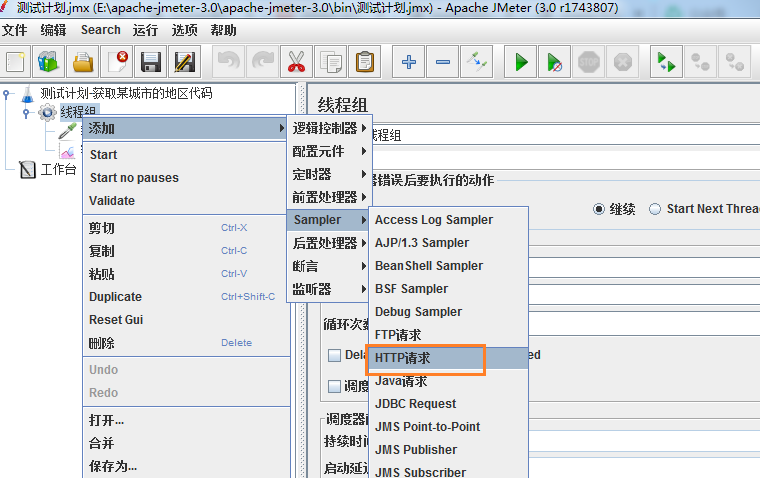Click the pipette sampler icon in tree
760x478 pixels.
click(x=67, y=131)
